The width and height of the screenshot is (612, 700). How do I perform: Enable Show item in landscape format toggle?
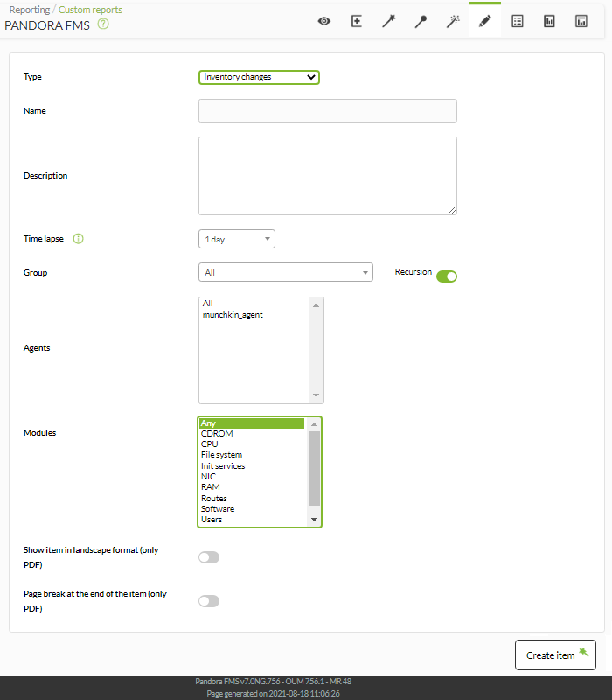209,557
